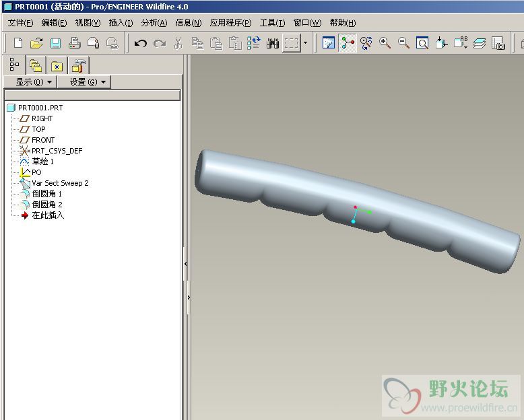Open the 设置(G) dropdown
This screenshot has width=524, height=420.
click(x=84, y=82)
